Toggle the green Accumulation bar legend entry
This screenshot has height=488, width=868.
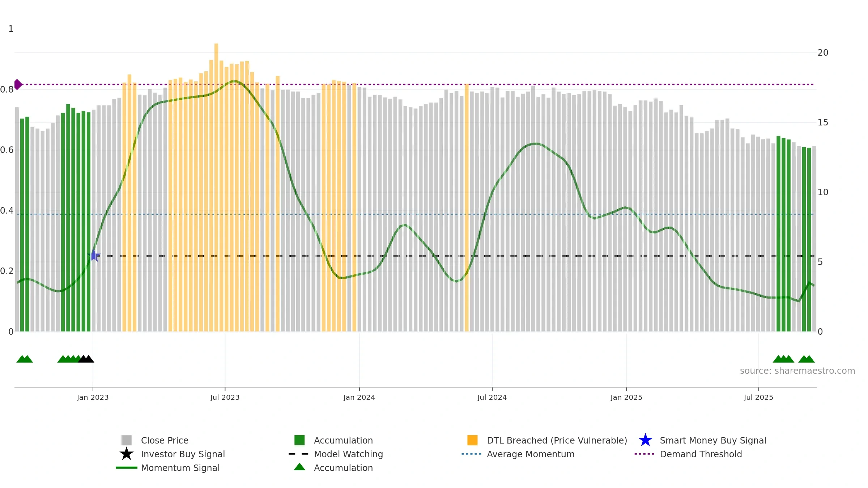coord(299,440)
